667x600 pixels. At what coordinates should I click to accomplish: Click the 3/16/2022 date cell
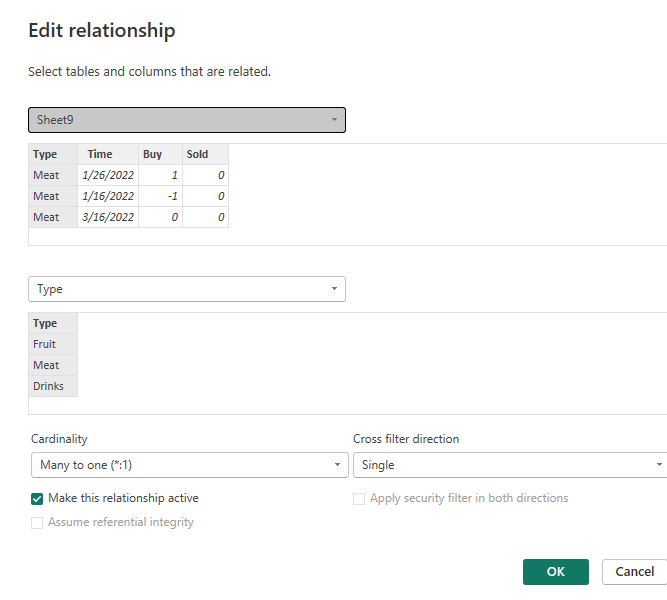(x=108, y=217)
